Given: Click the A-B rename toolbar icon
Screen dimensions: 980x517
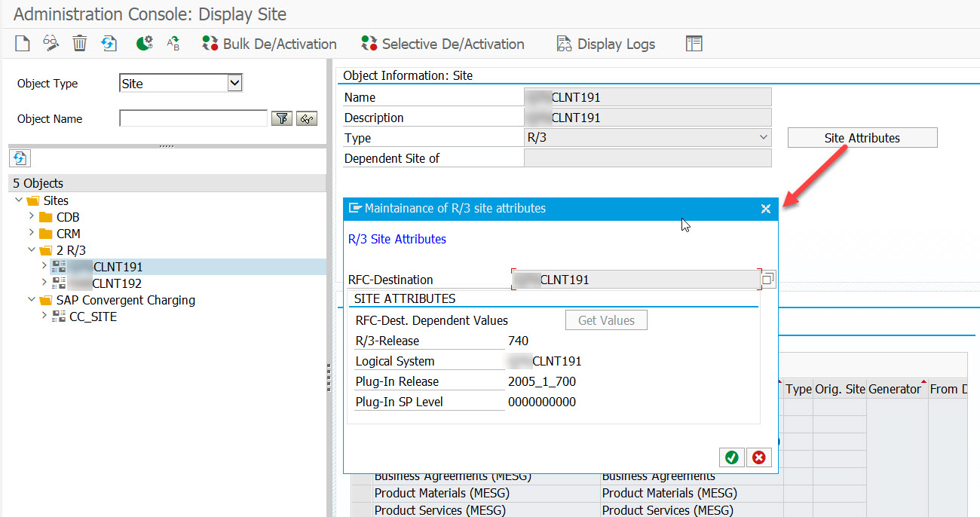Looking at the screenshot, I should tap(175, 43).
